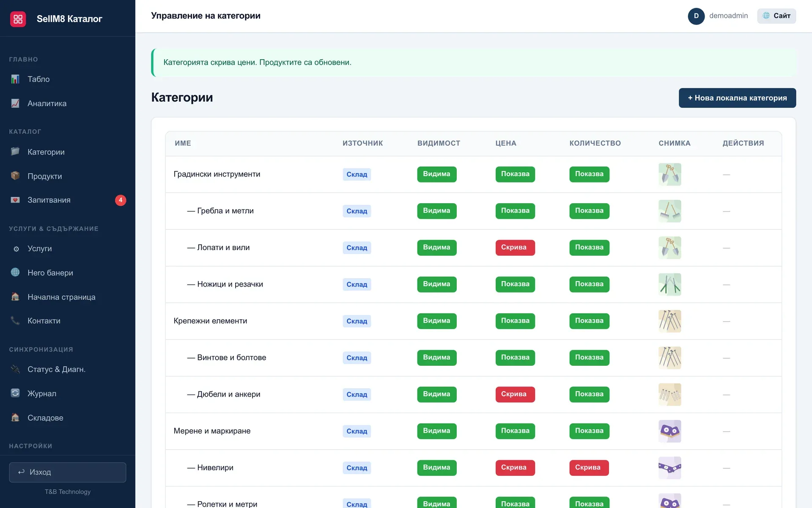
Task: Click the Запитвания envelope icon
Action: [15, 200]
